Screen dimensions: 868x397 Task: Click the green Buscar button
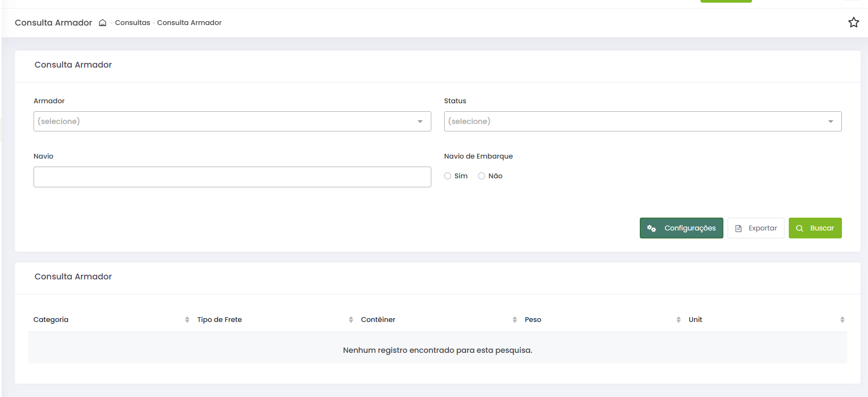815,228
